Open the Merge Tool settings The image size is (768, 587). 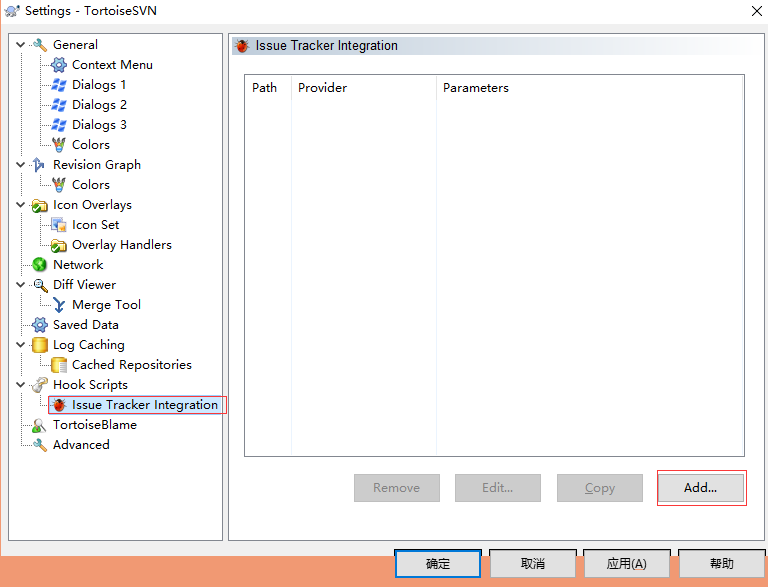click(106, 305)
